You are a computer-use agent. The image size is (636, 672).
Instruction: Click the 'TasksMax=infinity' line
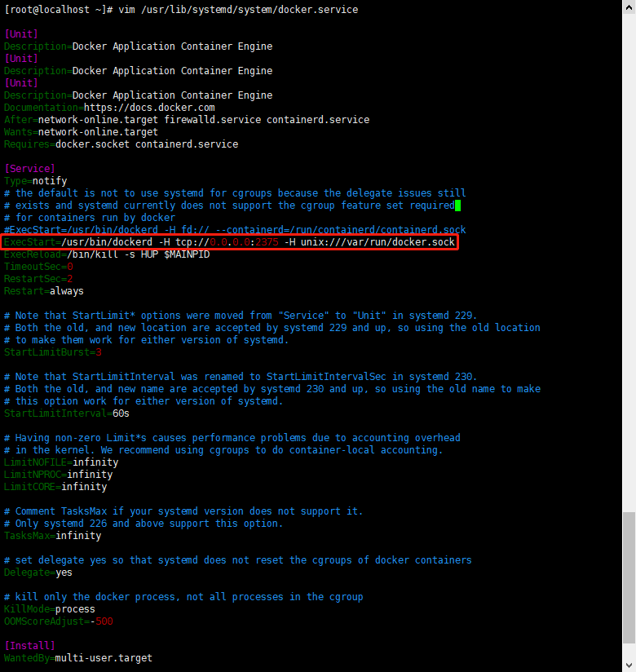53,536
